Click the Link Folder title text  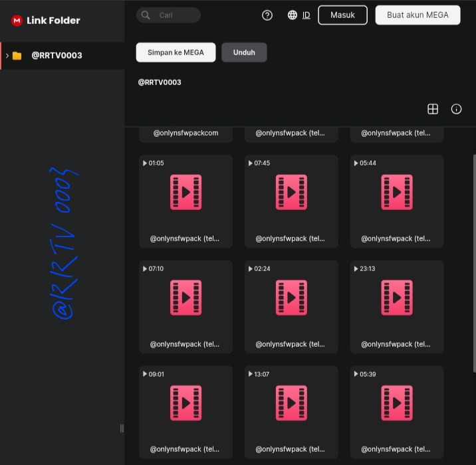[53, 21]
